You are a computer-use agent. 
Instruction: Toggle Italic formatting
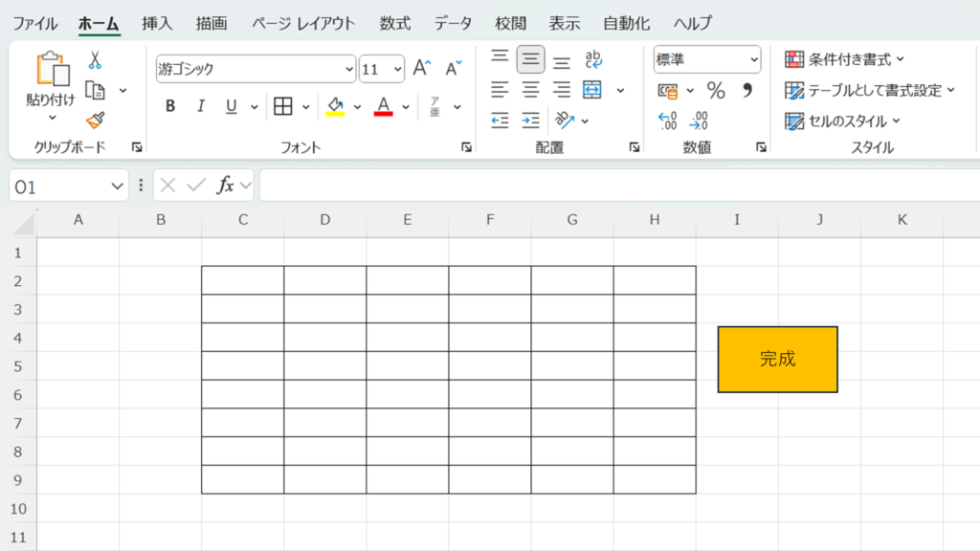click(x=201, y=106)
